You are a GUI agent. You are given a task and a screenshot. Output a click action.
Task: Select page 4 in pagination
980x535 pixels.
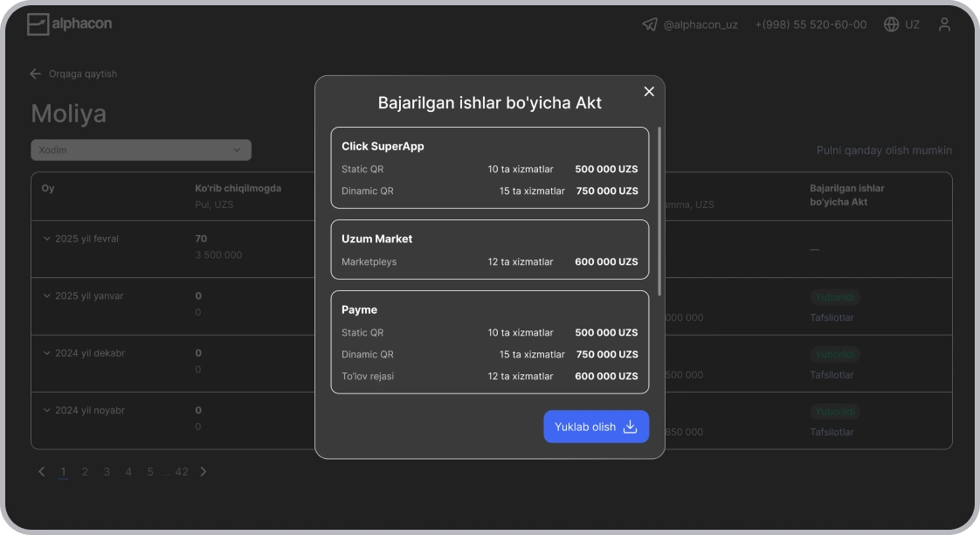[128, 472]
